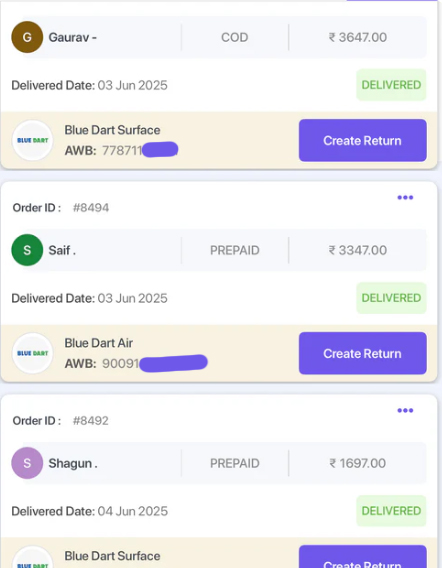Click Blue Dart logo for Gaurav's order
This screenshot has width=442, height=568.
point(33,141)
